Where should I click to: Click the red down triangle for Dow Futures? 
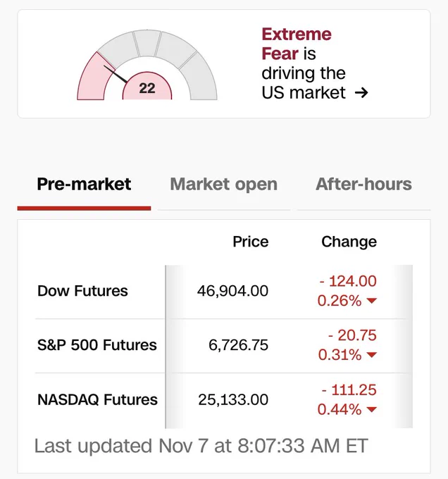(372, 301)
